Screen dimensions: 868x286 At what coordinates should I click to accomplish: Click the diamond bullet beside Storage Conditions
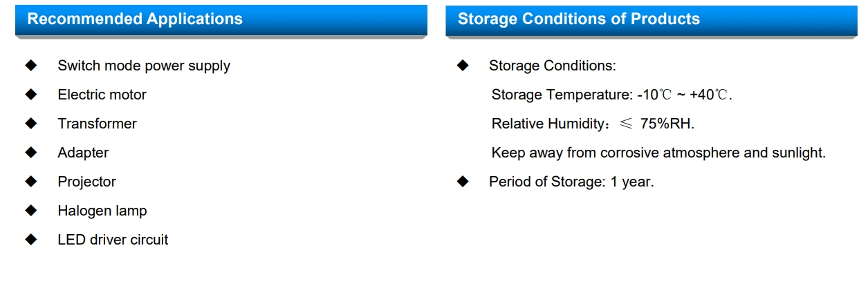click(x=463, y=66)
